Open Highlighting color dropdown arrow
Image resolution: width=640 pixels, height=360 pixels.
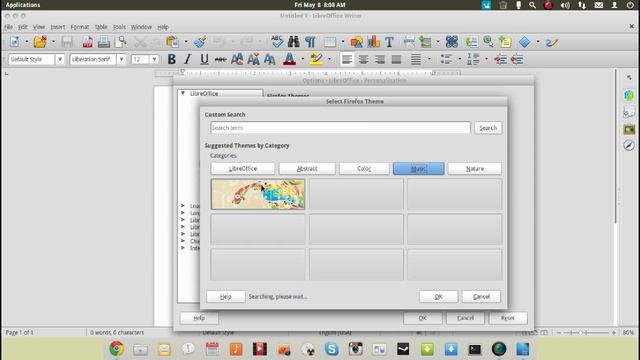[329, 59]
